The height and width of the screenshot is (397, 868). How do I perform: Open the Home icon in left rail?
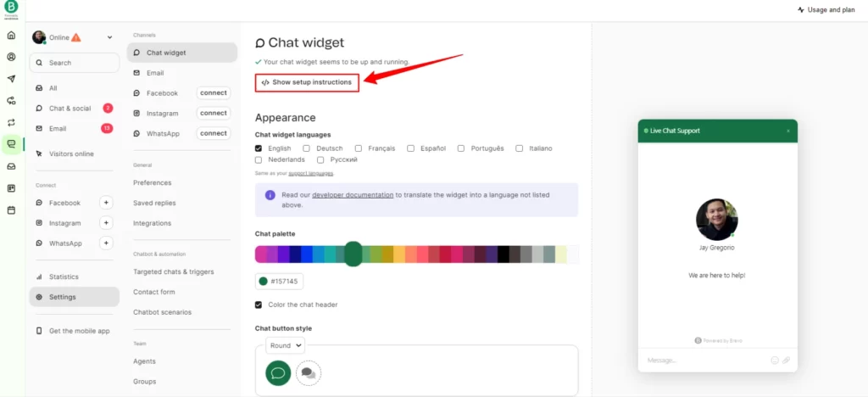tap(11, 36)
